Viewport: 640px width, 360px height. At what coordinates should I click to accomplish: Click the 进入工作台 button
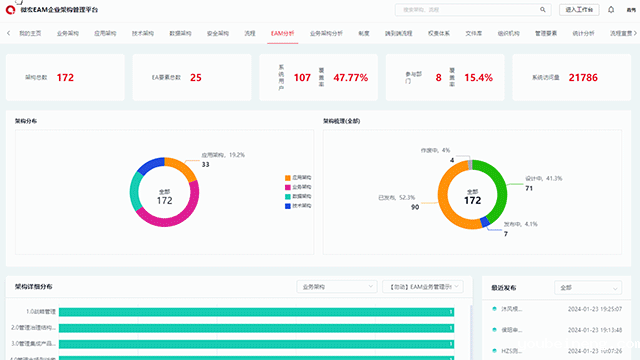[579, 9]
